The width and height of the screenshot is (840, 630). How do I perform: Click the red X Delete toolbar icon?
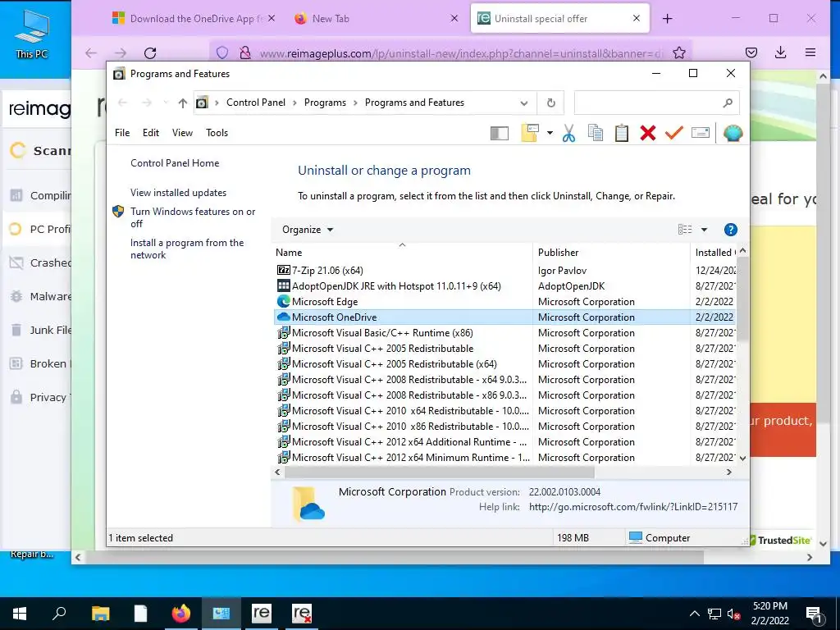click(648, 133)
